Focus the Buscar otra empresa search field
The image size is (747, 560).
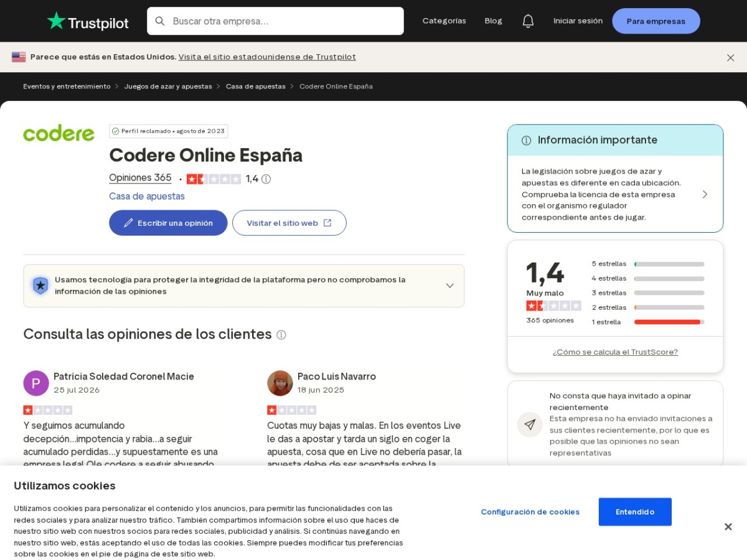[x=275, y=21]
